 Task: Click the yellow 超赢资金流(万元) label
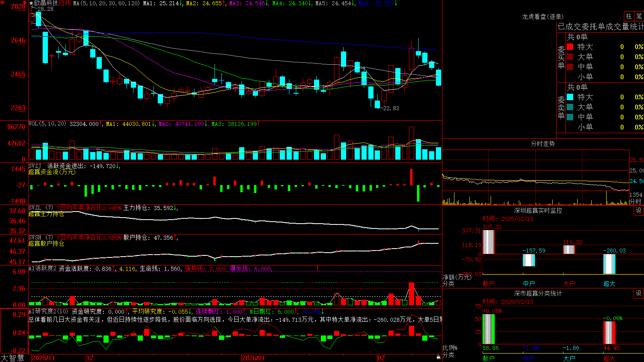point(52,172)
